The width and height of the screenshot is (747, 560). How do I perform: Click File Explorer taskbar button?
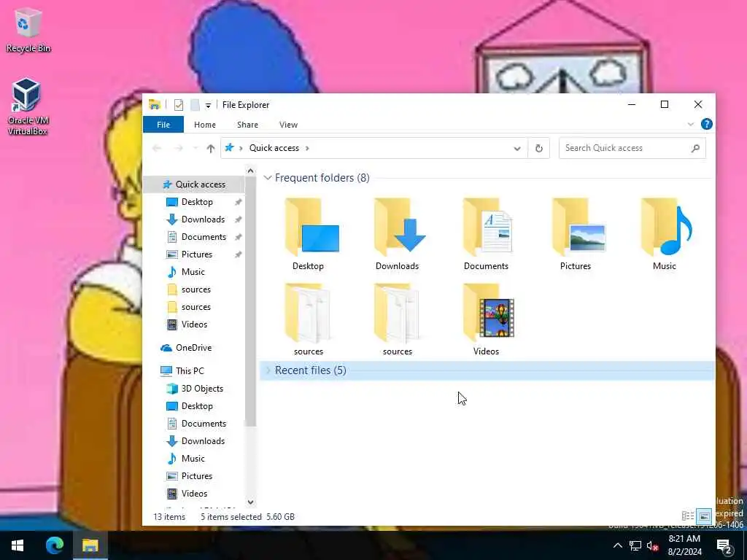(90, 545)
